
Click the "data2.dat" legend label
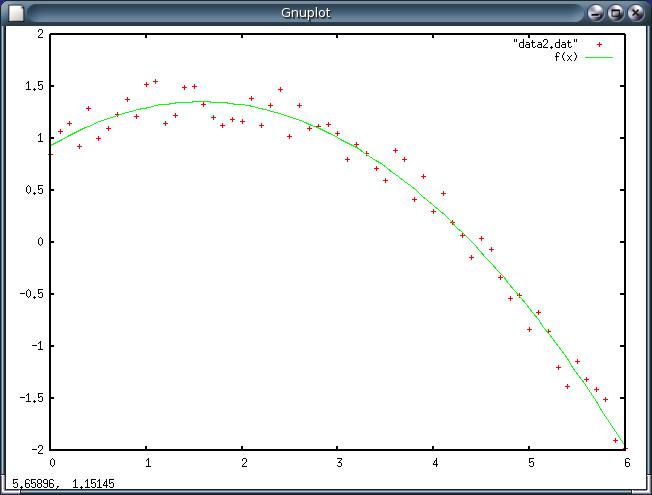[x=545, y=44]
